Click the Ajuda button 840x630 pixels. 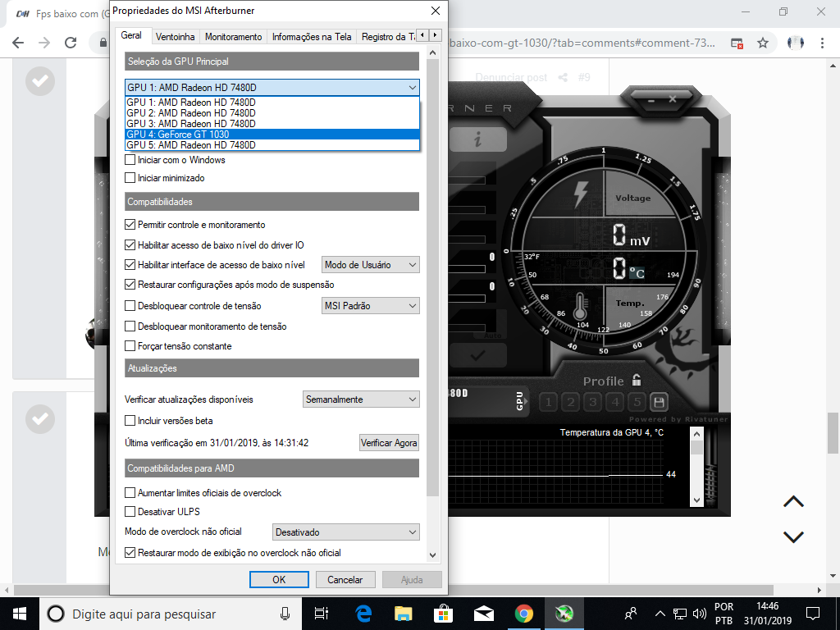click(x=412, y=580)
